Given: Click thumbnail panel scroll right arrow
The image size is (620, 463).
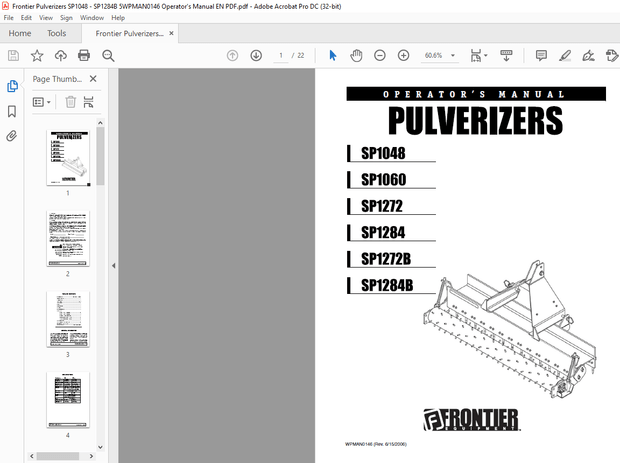Looking at the screenshot, I should (x=91, y=456).
